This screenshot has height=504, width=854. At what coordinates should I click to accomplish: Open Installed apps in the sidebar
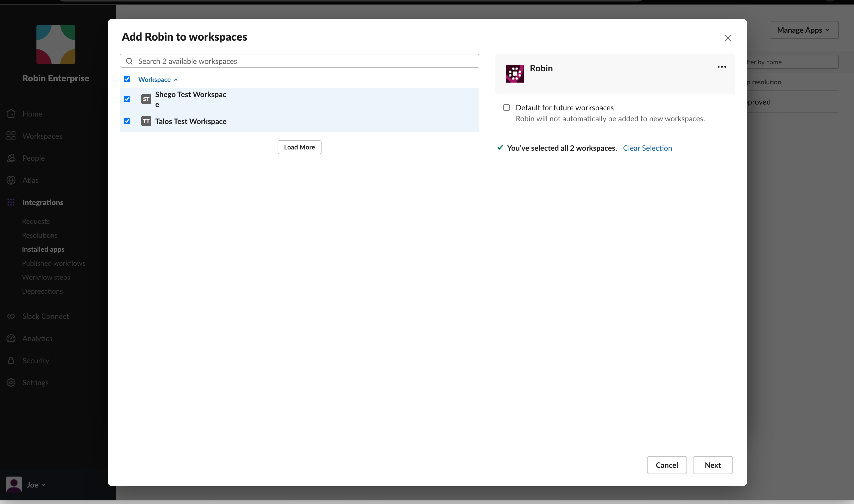pos(43,249)
